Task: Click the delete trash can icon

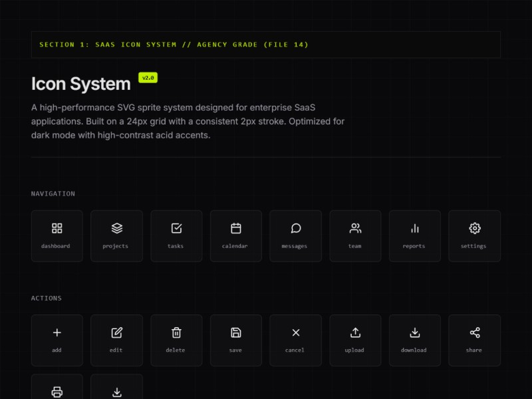Action: pyautogui.click(x=176, y=332)
